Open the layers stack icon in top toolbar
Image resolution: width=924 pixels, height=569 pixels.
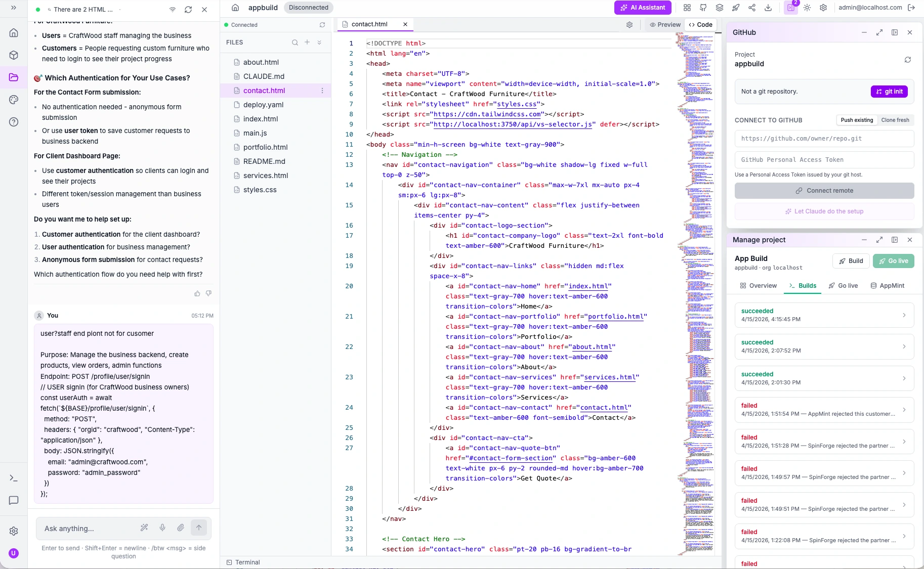tap(720, 8)
